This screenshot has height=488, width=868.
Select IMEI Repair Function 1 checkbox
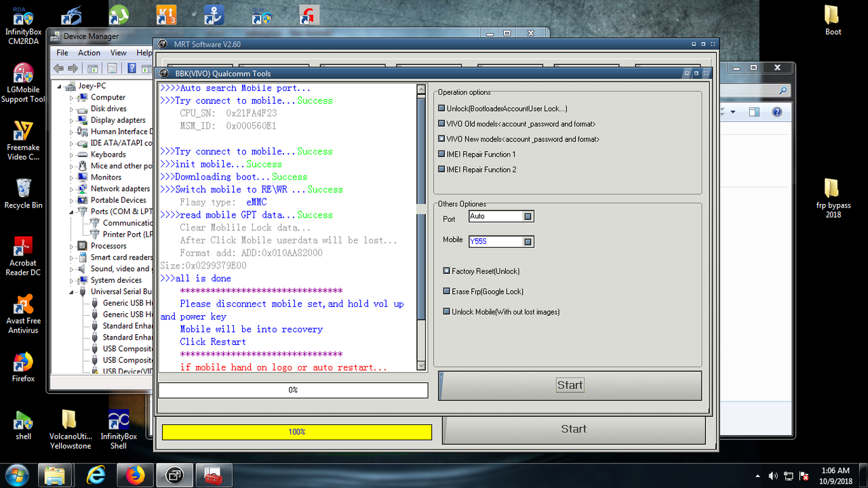tap(441, 154)
